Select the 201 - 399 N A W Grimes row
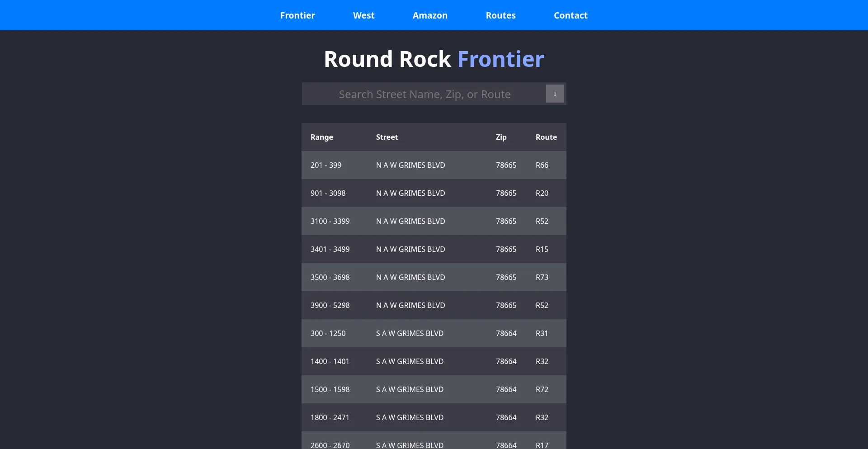868x449 pixels. pyautogui.click(x=434, y=165)
